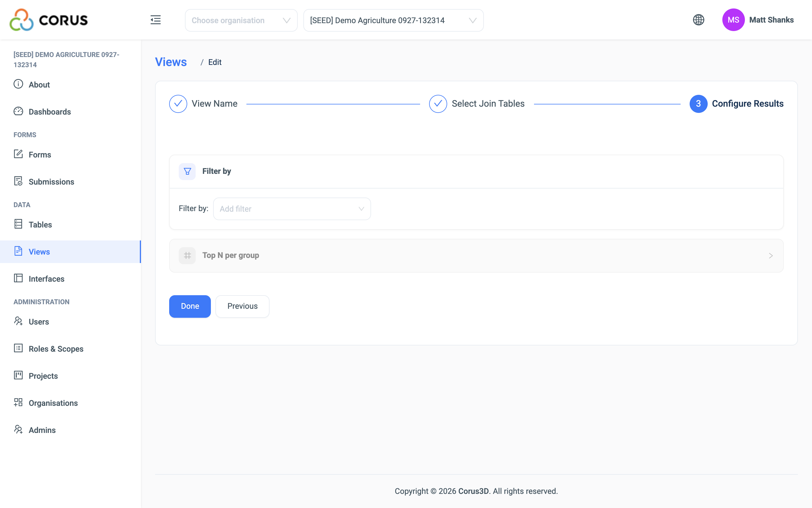
Task: Expand Top N per group chevron
Action: click(771, 256)
